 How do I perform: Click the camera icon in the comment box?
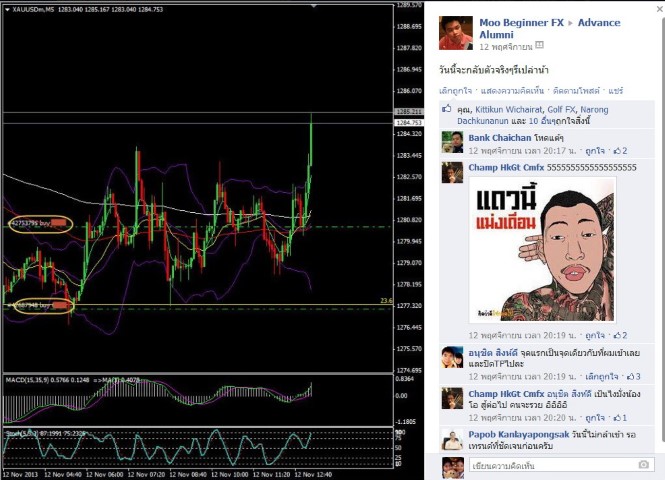pyautogui.click(x=643, y=465)
